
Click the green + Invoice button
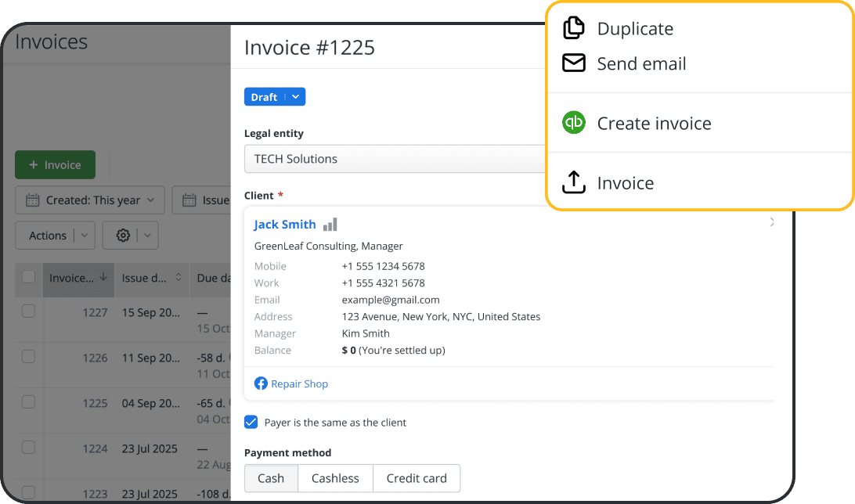coord(55,164)
